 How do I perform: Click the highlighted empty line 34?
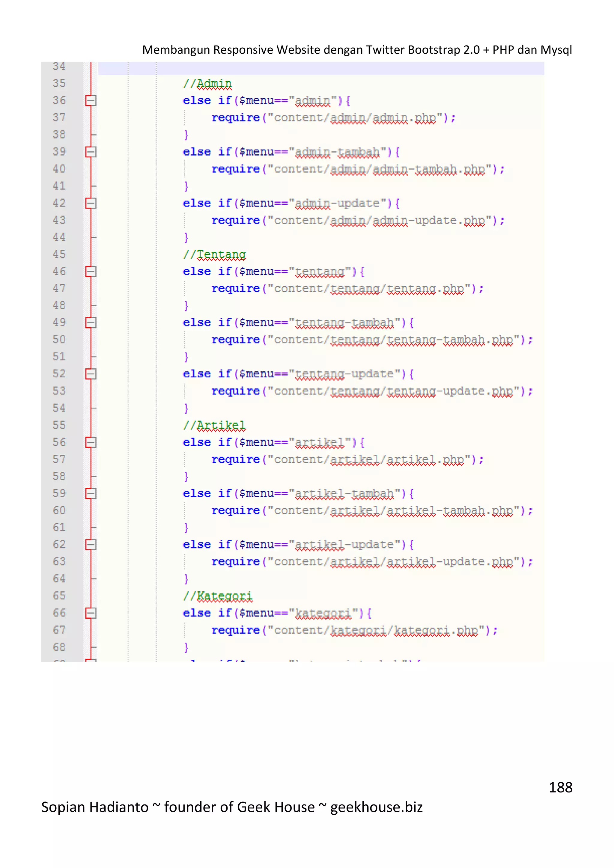coord(321,68)
